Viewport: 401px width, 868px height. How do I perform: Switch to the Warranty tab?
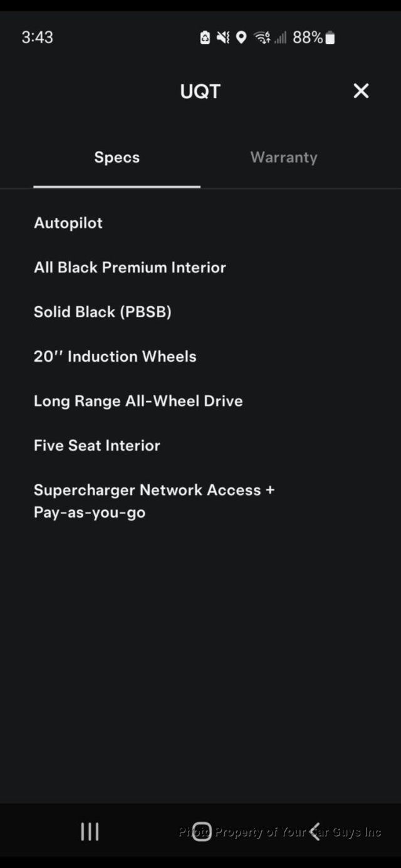[283, 157]
